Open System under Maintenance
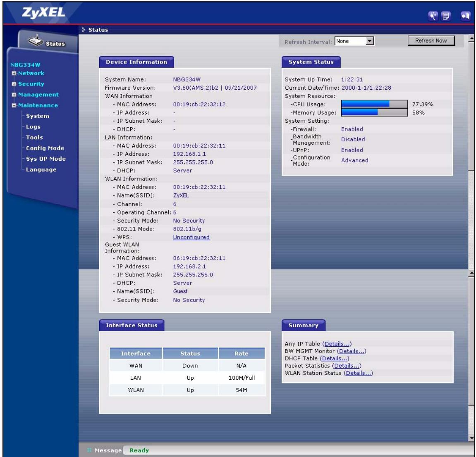This screenshot has height=457, width=476. pyautogui.click(x=38, y=116)
